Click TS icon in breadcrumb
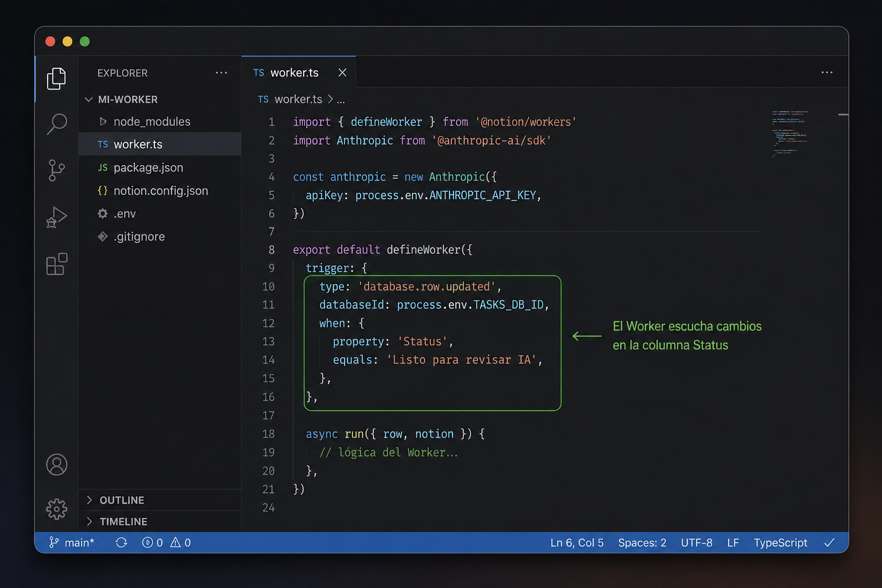This screenshot has height=588, width=882. coord(263,99)
